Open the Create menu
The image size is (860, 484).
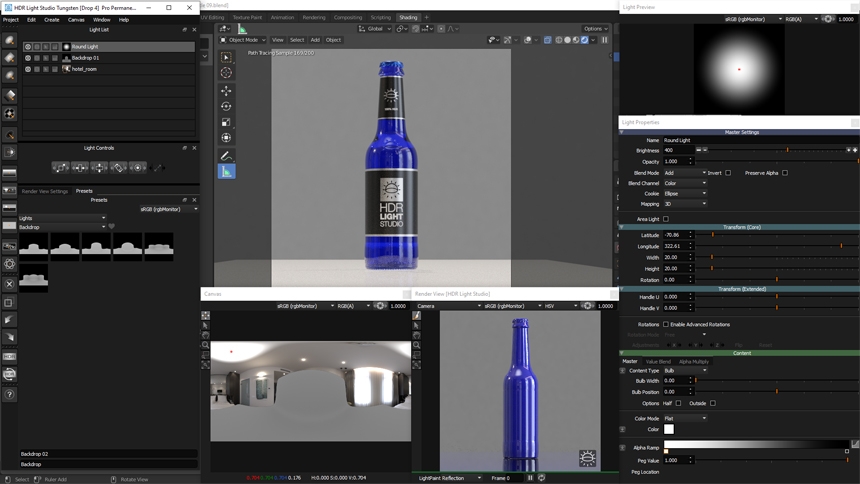pyautogui.click(x=52, y=20)
